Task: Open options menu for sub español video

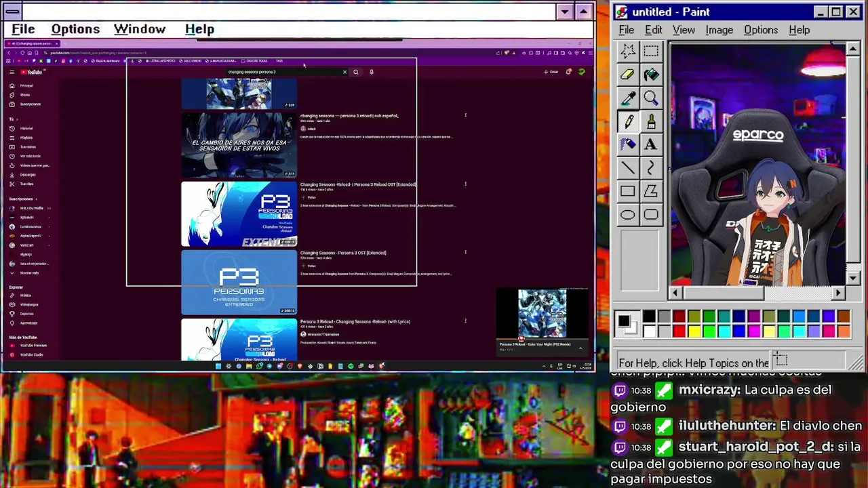Action: tap(465, 115)
